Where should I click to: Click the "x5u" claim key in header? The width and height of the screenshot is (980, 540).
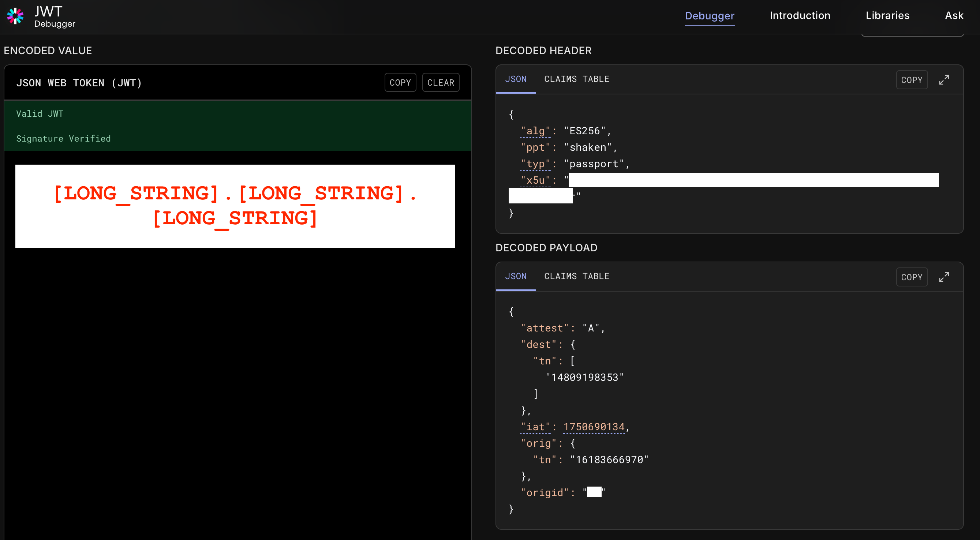535,180
